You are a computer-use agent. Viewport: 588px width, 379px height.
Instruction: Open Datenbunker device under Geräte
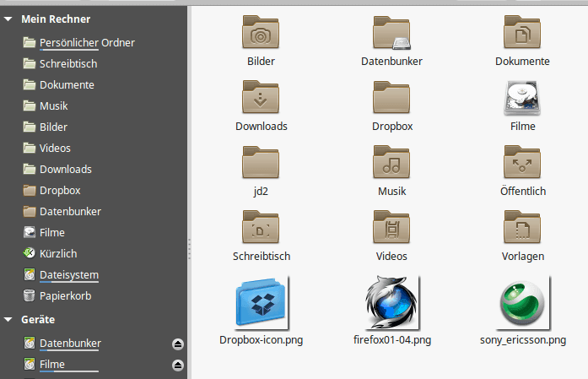[70, 344]
